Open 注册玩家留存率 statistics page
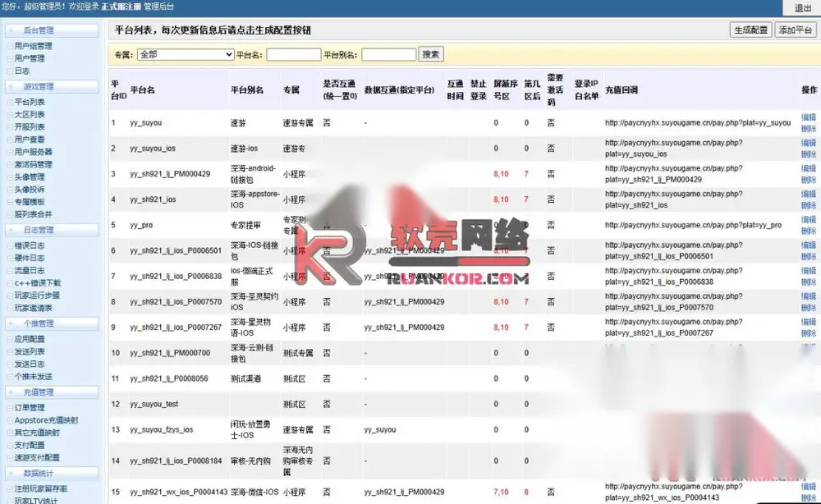This screenshot has width=821, height=504. click(x=41, y=489)
